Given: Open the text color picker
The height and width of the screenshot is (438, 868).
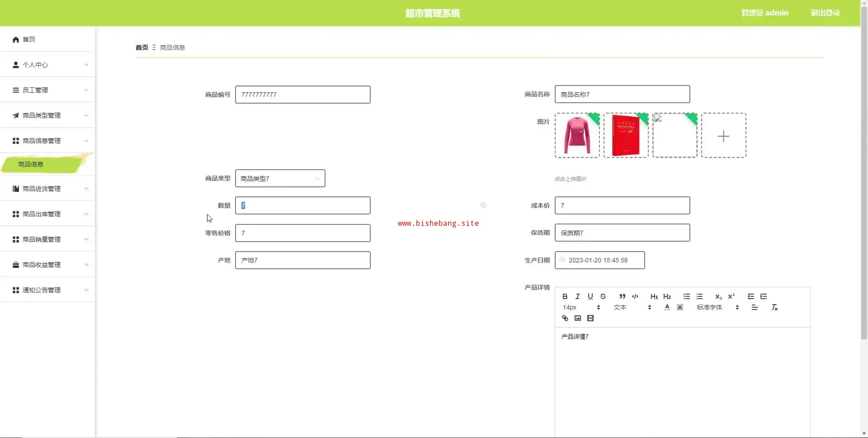Looking at the screenshot, I should (x=667, y=307).
